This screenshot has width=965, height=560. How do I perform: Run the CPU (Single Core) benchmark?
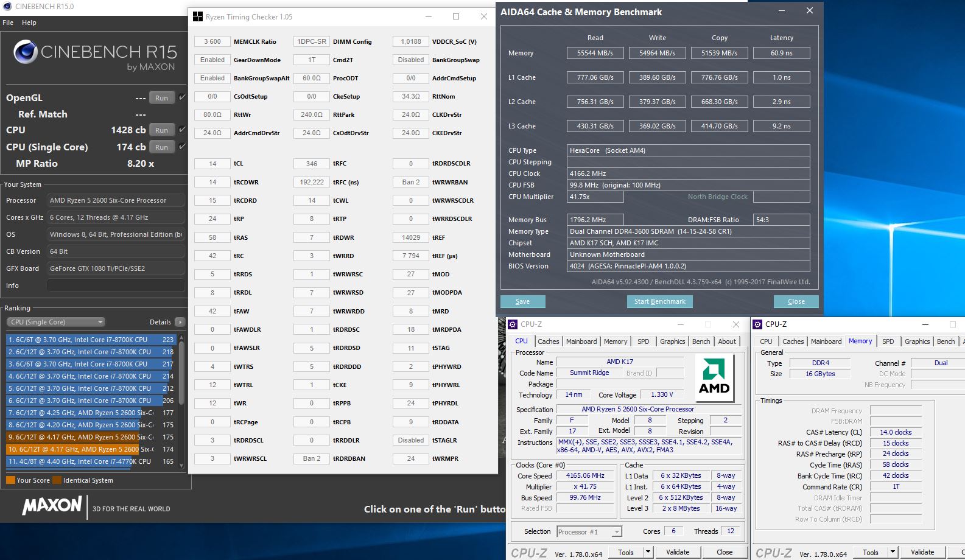coord(161,147)
